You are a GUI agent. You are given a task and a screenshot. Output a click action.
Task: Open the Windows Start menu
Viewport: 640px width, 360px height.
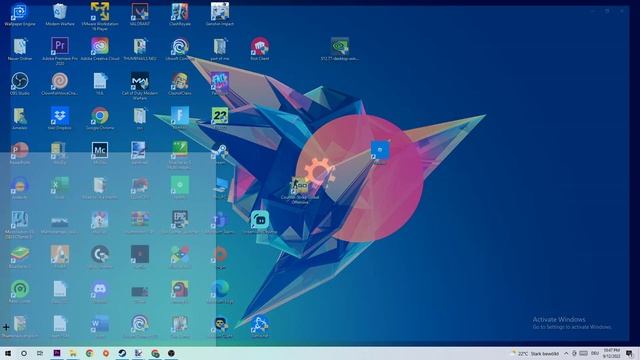click(8, 353)
